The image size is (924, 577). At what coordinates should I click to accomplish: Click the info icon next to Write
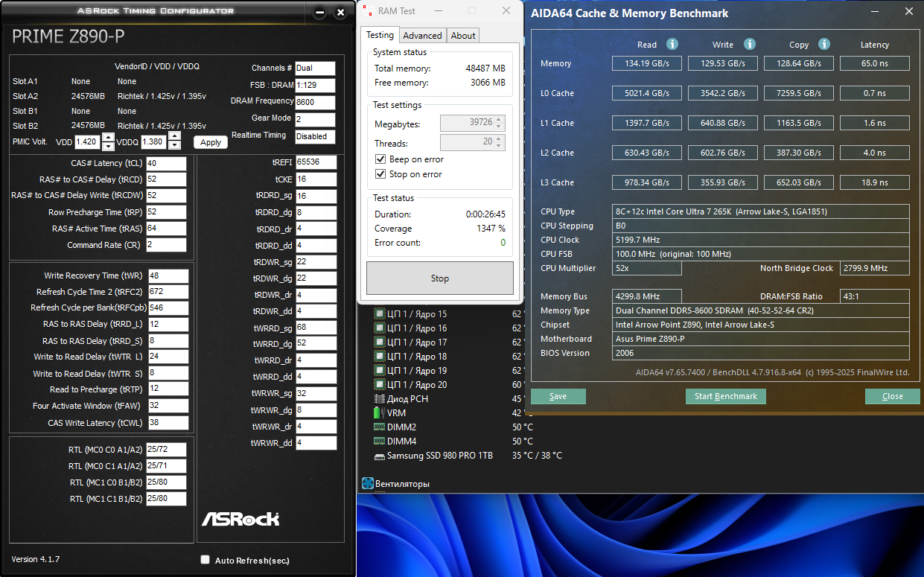pos(750,45)
